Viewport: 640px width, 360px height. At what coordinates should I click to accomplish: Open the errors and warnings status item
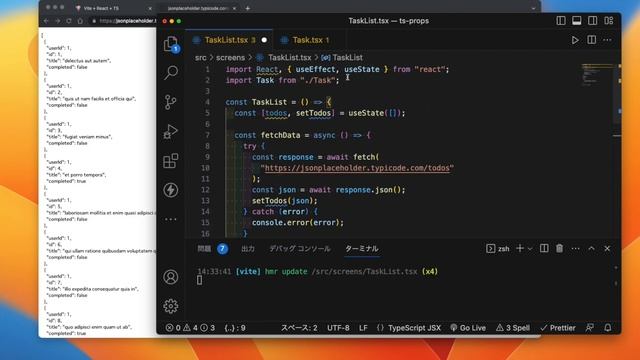coord(190,328)
